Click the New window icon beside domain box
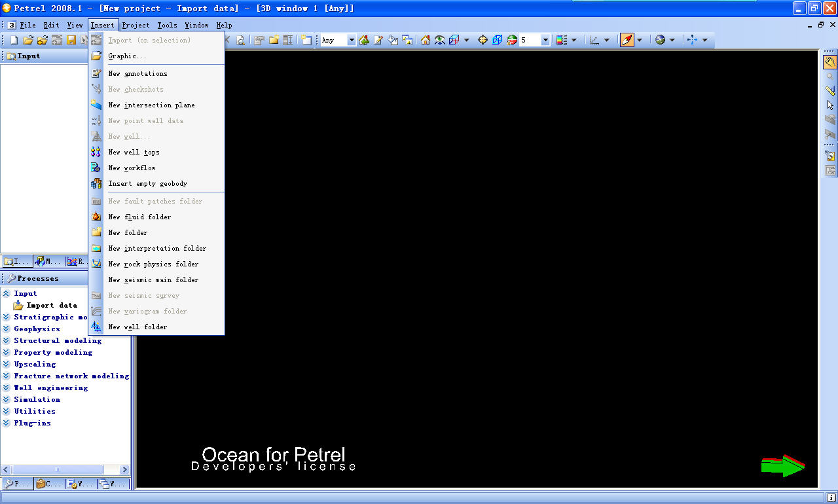 point(306,41)
